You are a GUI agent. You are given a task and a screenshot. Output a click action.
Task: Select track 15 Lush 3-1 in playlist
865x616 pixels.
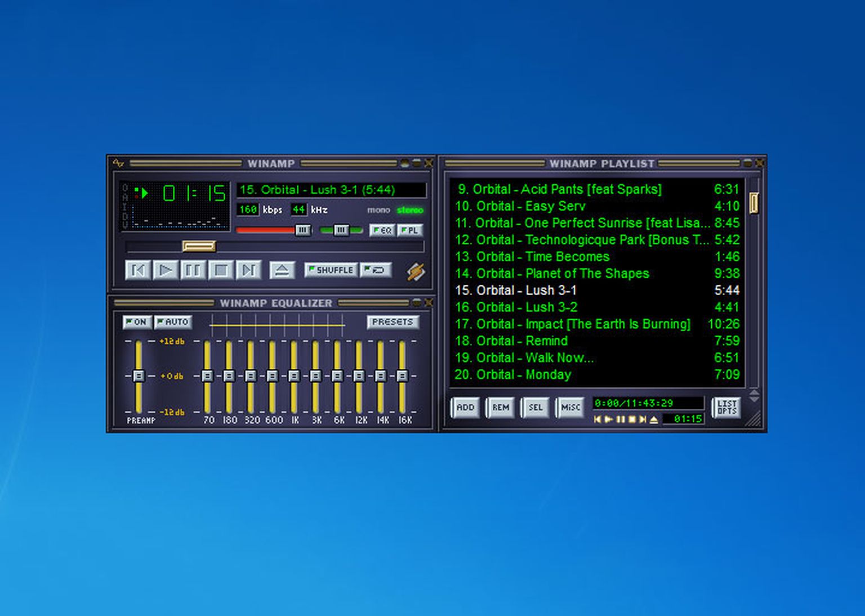coord(597,291)
